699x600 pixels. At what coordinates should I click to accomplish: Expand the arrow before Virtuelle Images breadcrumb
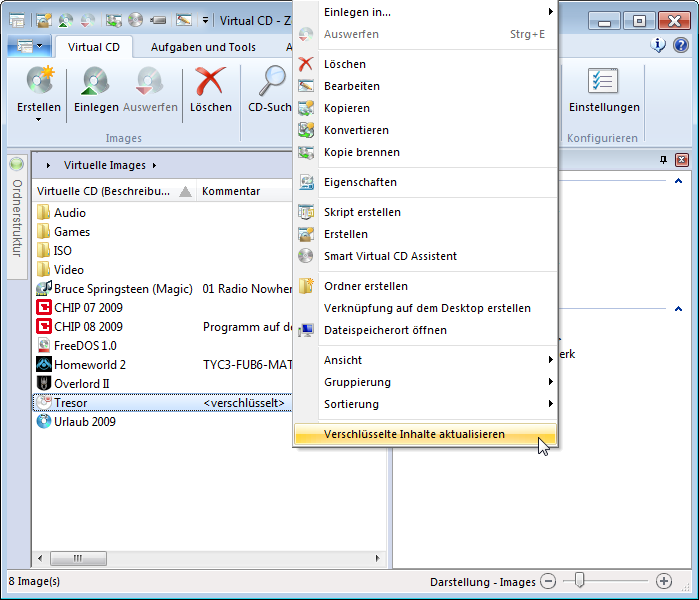click(48, 165)
